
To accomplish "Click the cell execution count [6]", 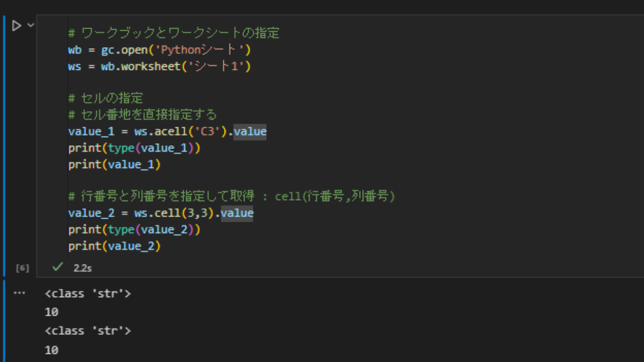I will point(22,268).
